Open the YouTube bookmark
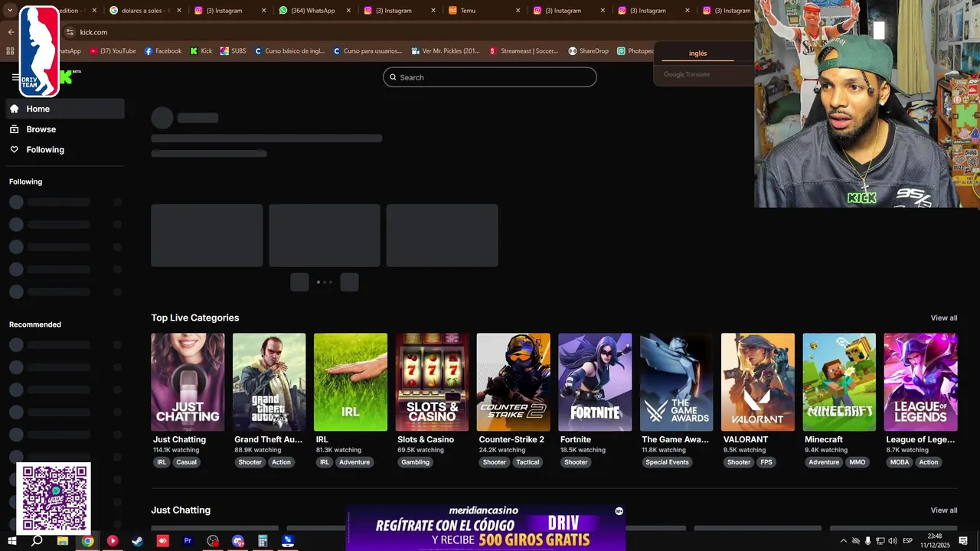The width and height of the screenshot is (980, 551). [x=113, y=51]
